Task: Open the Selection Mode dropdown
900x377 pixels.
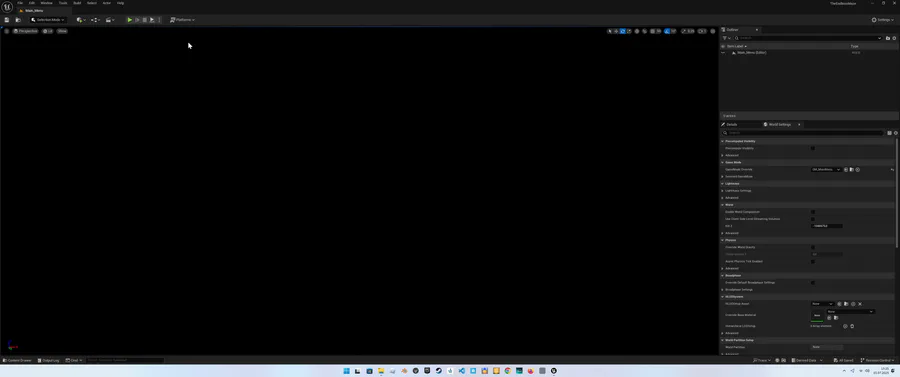Action: tap(48, 20)
